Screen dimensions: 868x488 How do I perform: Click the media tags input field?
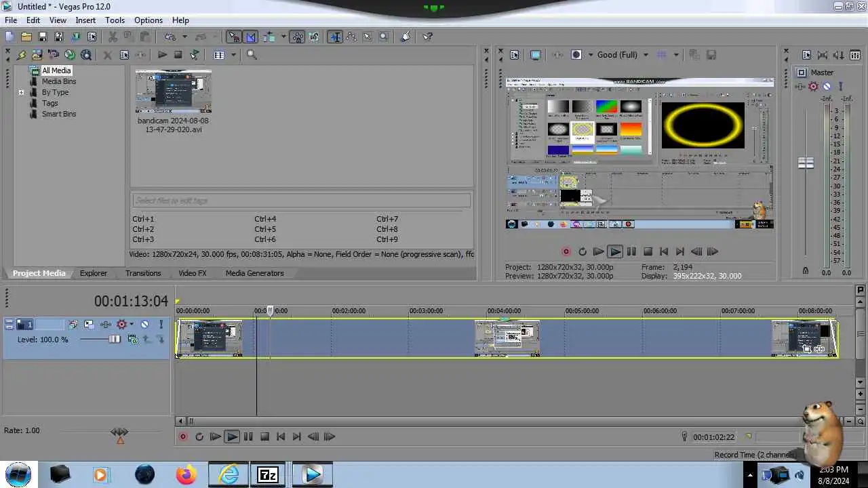point(302,200)
